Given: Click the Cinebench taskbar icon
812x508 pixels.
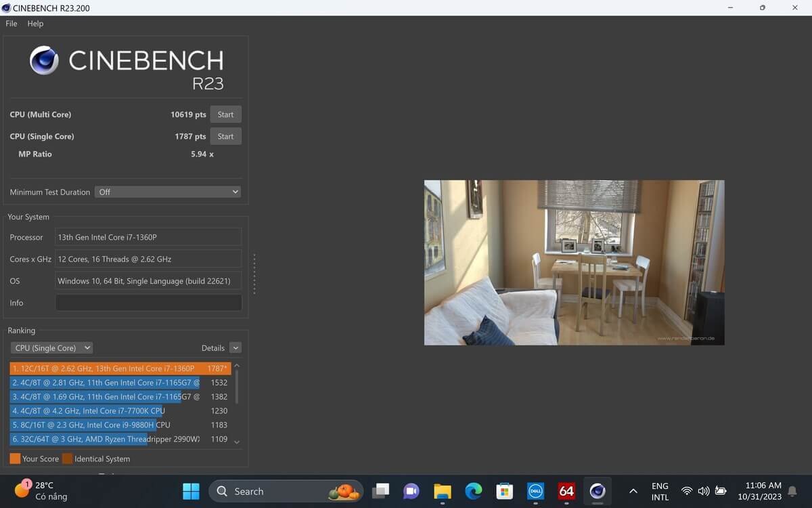Looking at the screenshot, I should [597, 491].
